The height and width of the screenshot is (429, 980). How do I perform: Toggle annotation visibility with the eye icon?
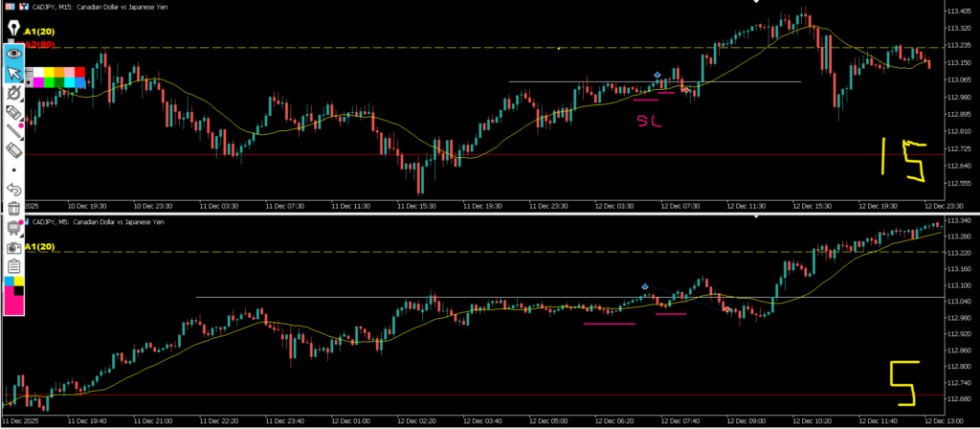click(13, 54)
